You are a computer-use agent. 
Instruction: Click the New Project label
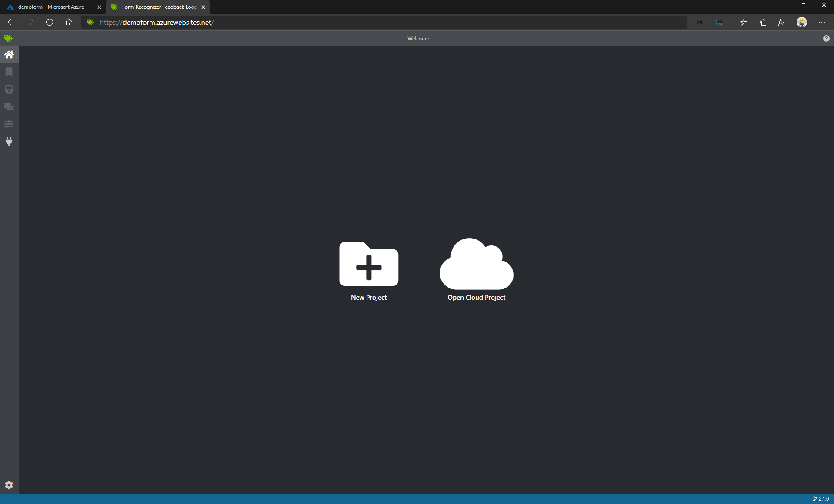coord(369,297)
